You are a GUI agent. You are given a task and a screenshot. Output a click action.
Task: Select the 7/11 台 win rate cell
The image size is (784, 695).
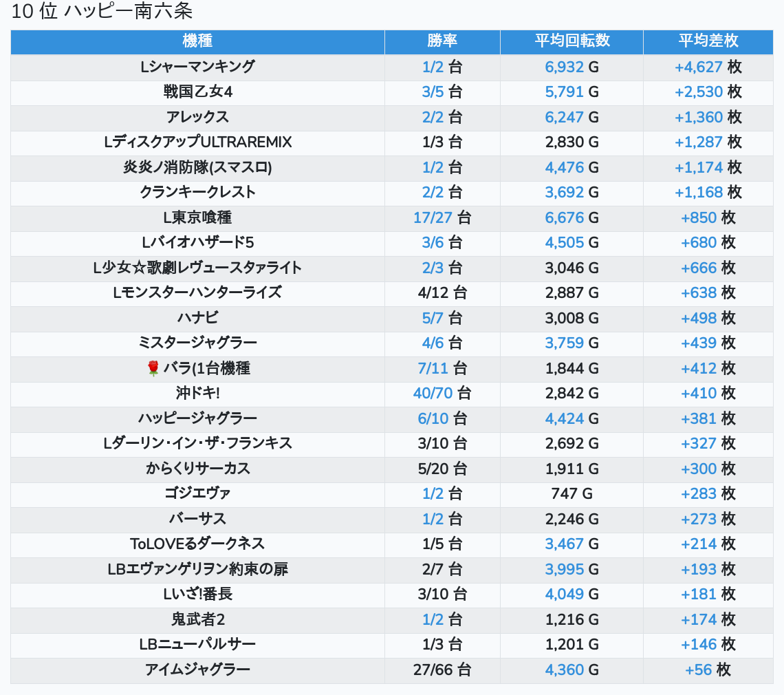(x=442, y=368)
